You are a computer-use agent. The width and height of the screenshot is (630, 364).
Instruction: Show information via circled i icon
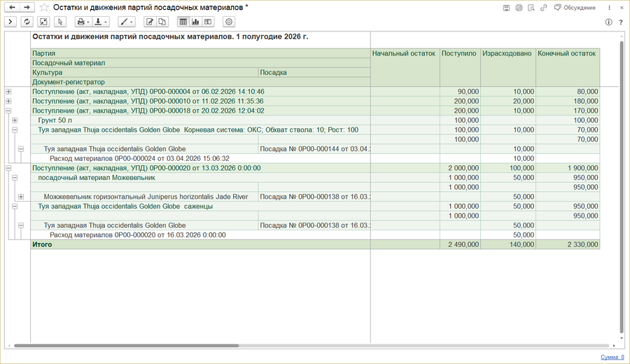609,22
